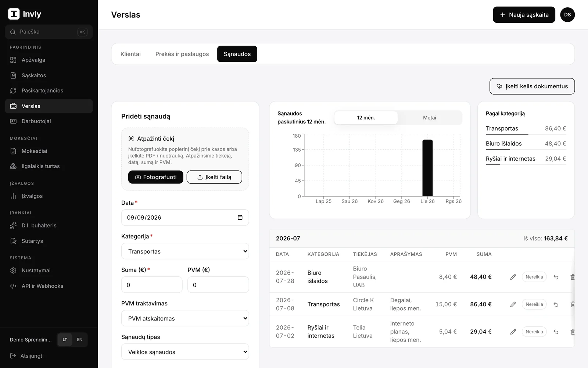Switch the interface language to EN

point(80,340)
